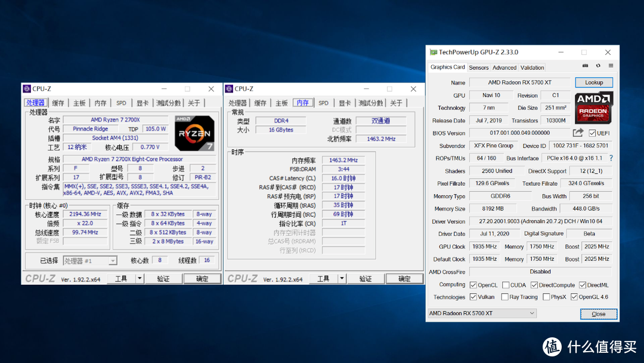Click the BIOS Version field 017.001.000.049.000000
The image size is (644, 363).
[x=519, y=133]
